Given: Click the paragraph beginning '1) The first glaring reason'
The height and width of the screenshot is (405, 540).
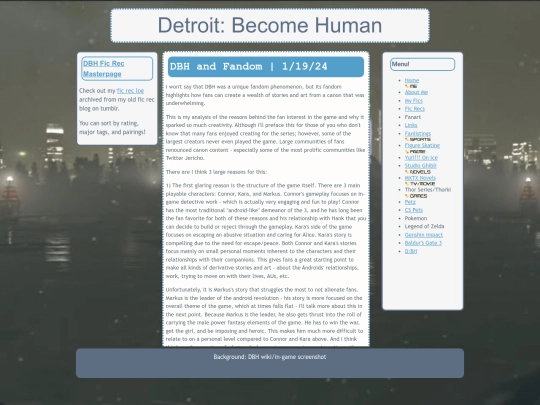Looking at the screenshot, I should 266,231.
